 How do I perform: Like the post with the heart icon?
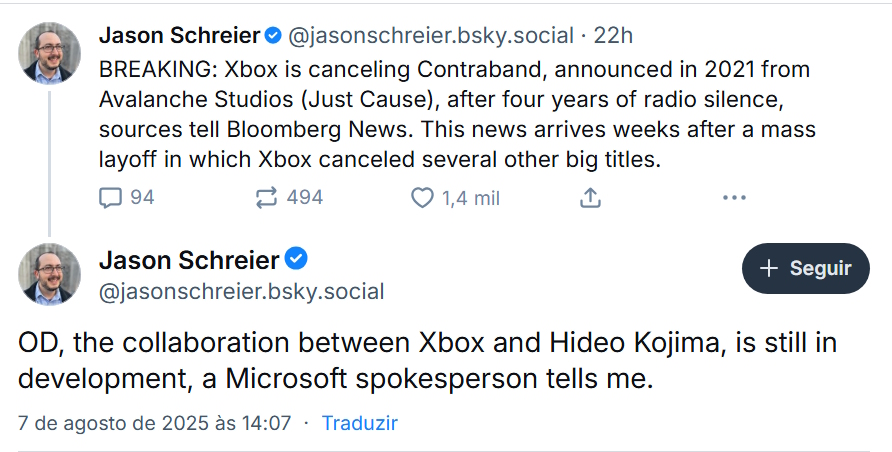coord(423,198)
